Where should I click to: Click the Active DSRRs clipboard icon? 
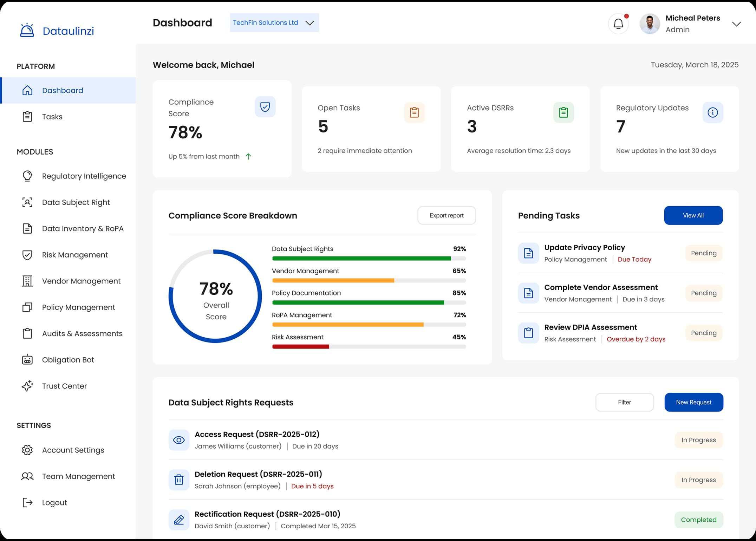[563, 112]
